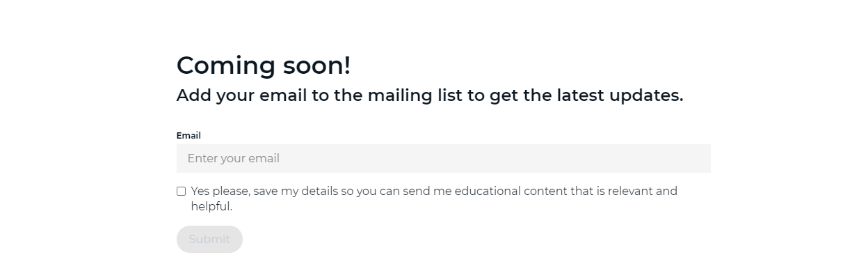Click the word 'helpful.' in consent text
Image resolution: width=868 pixels, height=280 pixels.
[x=211, y=207]
